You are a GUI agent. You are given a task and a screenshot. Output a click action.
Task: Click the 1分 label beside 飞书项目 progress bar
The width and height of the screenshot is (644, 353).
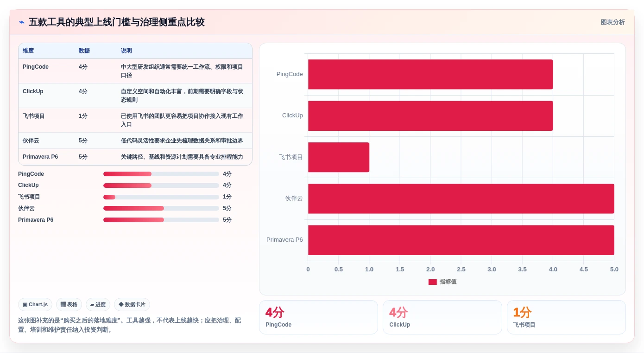pos(227,197)
